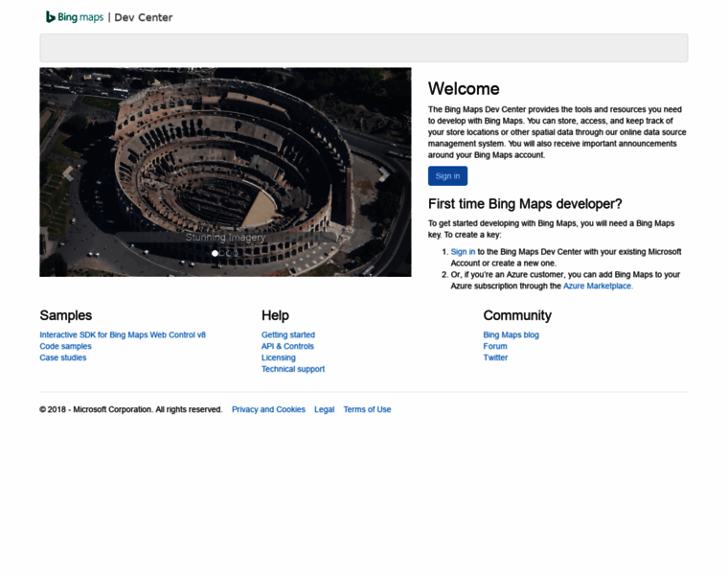This screenshot has height=575, width=728.
Task: Go to previous carousel slide arrow
Action: 67,173
